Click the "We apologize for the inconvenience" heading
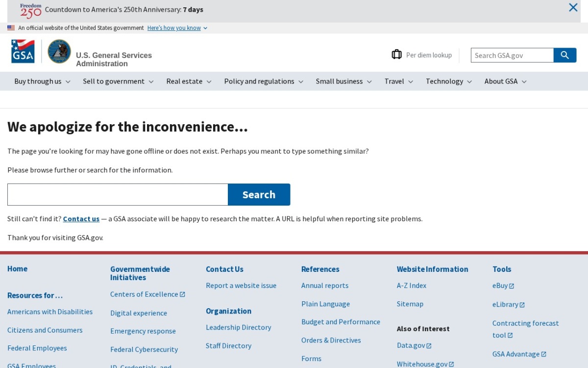Image resolution: width=588 pixels, height=368 pixels. [x=127, y=127]
